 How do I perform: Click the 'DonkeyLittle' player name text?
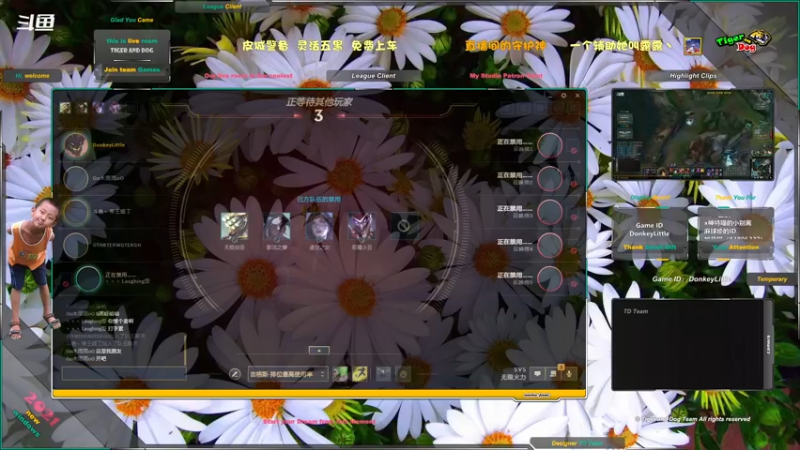point(109,145)
